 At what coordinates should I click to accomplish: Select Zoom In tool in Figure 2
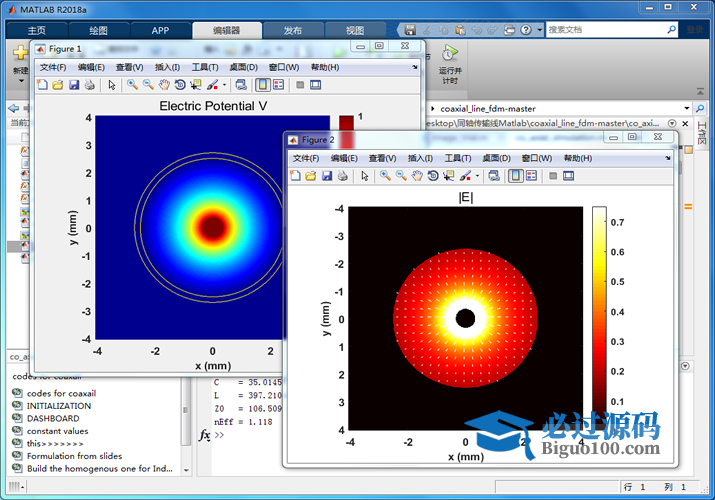385,176
